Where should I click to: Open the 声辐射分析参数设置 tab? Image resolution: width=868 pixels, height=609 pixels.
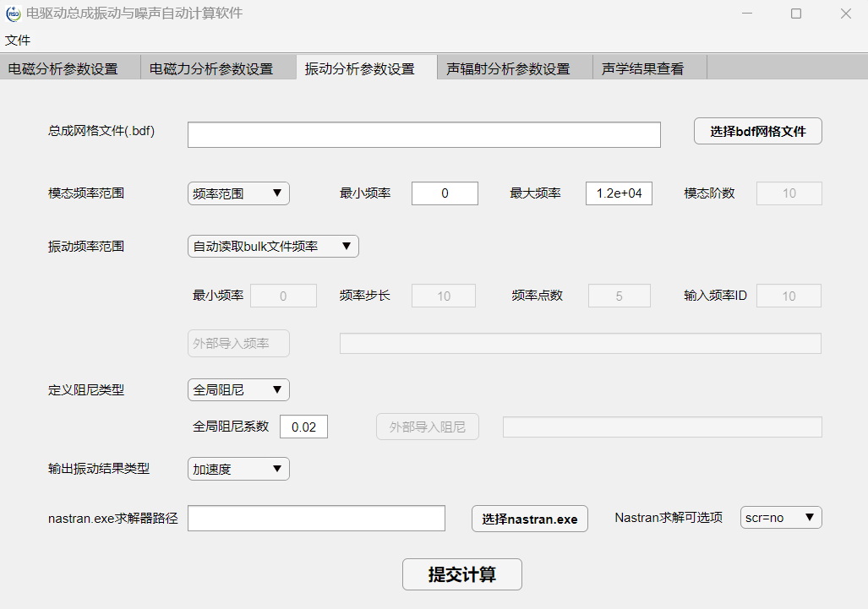coord(508,68)
